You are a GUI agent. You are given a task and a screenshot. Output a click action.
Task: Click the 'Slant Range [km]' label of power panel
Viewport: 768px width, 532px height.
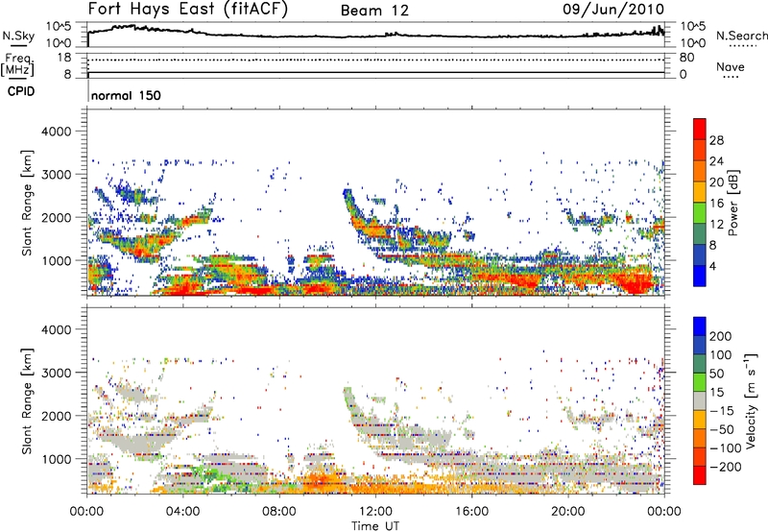click(x=27, y=203)
